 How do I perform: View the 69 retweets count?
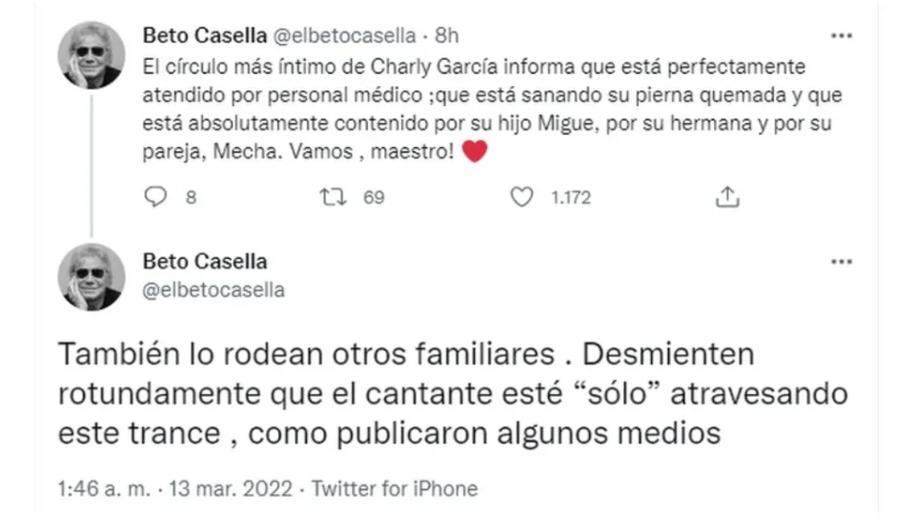click(373, 198)
